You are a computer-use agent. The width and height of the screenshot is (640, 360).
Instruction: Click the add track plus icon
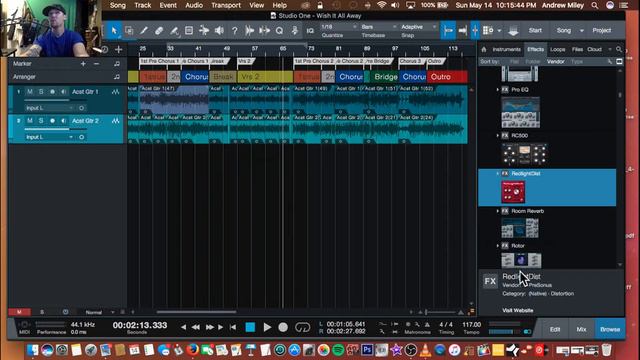point(118,50)
